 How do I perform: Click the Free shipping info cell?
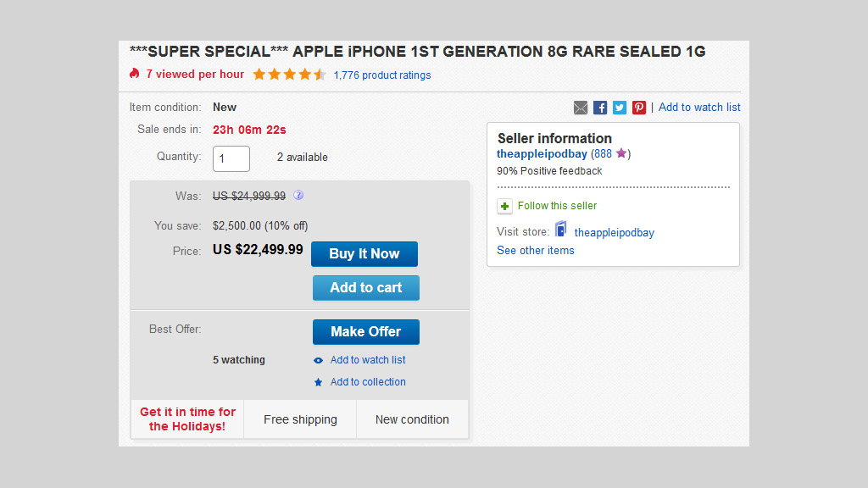pos(300,419)
